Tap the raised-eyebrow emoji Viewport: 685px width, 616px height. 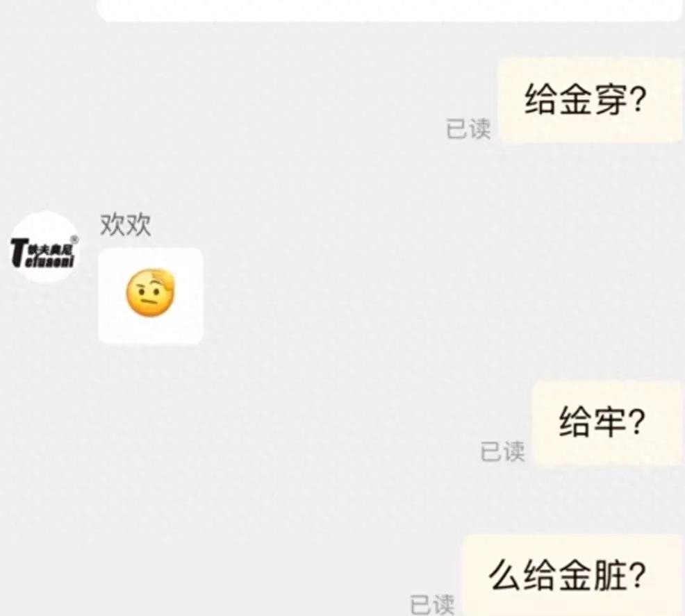click(150, 293)
